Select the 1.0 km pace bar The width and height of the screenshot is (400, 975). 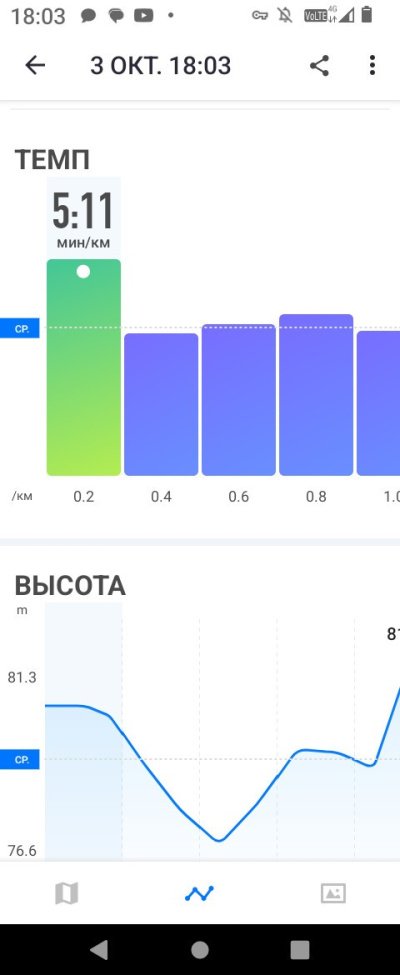point(378,403)
